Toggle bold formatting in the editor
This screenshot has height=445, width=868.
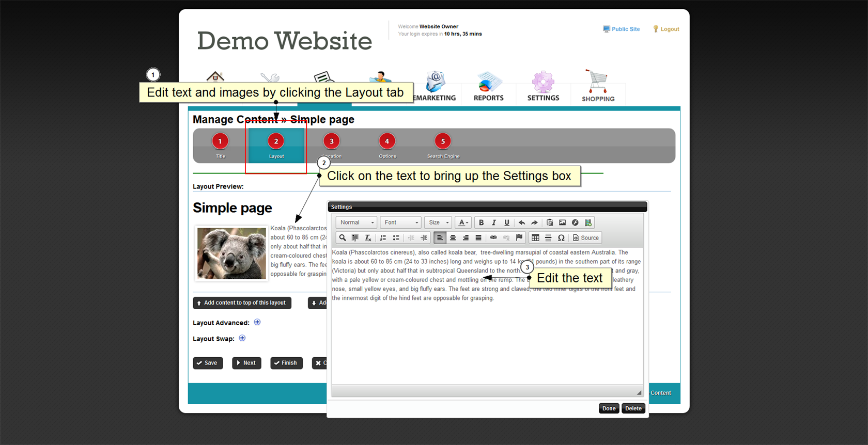[x=481, y=223]
